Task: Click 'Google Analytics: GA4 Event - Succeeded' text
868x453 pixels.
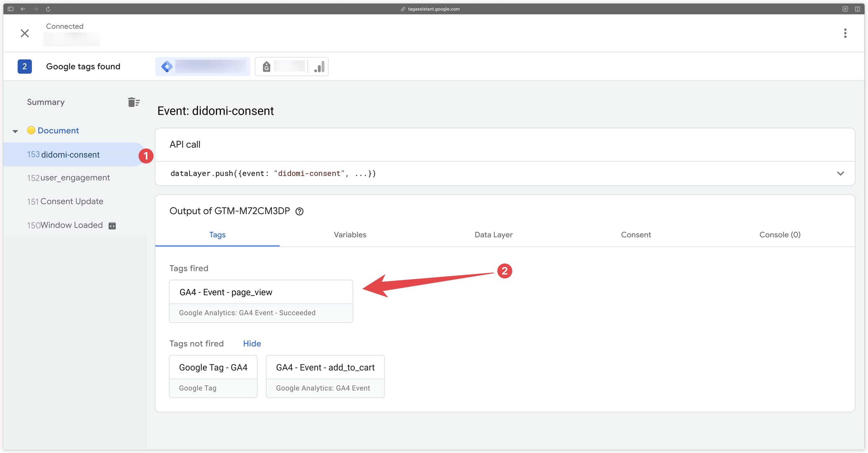Action: pyautogui.click(x=247, y=313)
